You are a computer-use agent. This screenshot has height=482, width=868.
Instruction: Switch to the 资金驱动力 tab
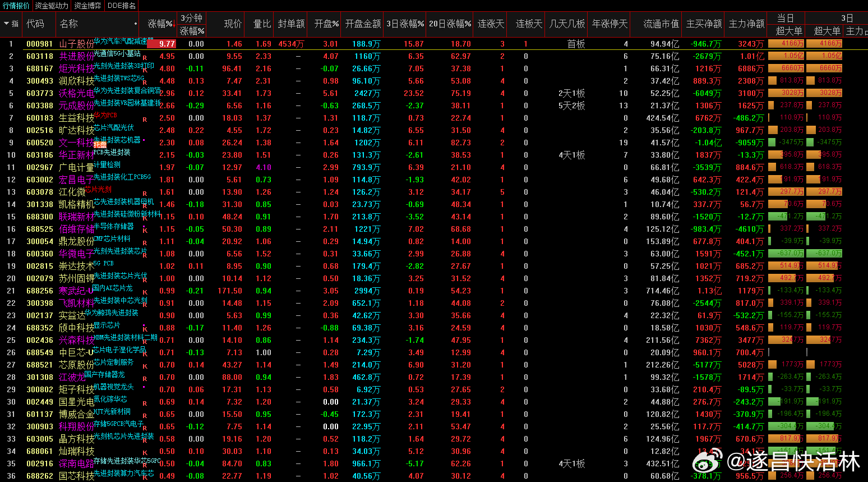(x=52, y=6)
